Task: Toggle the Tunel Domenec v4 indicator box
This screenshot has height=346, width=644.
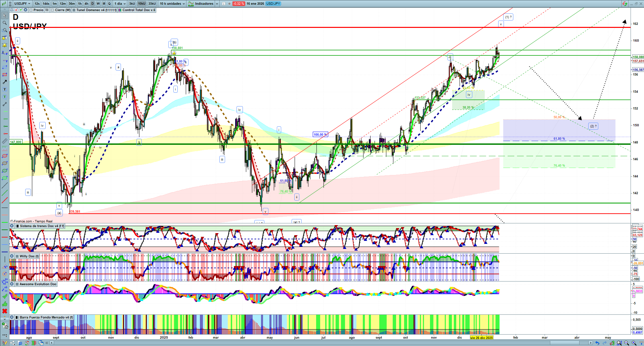Action: point(74,10)
